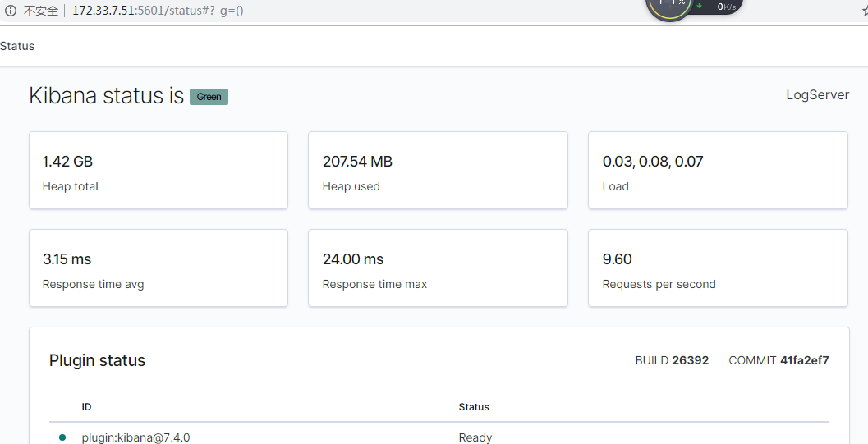Click the 1.42 GB heap total value
868x444 pixels.
67,162
